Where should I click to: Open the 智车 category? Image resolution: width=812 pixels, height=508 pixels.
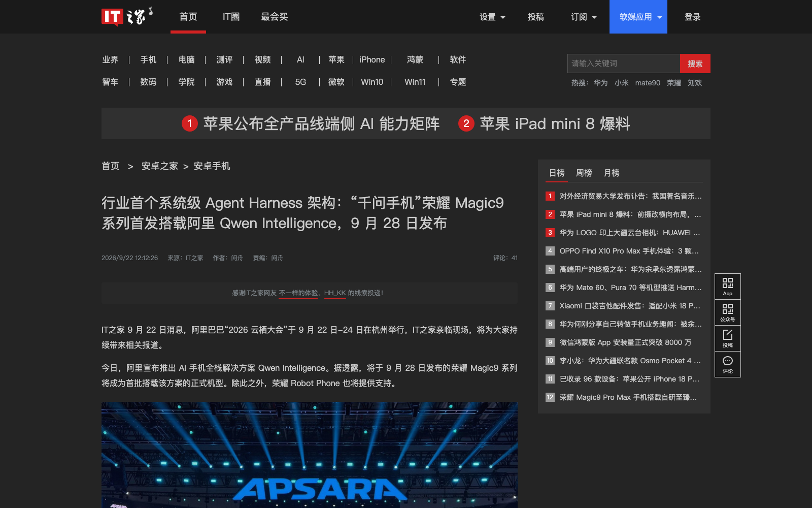click(x=110, y=82)
